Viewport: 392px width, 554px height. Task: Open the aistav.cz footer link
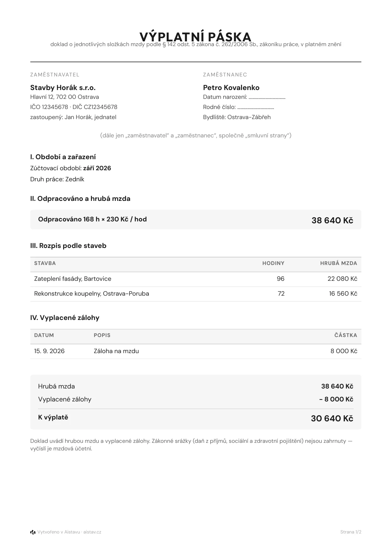(92, 532)
